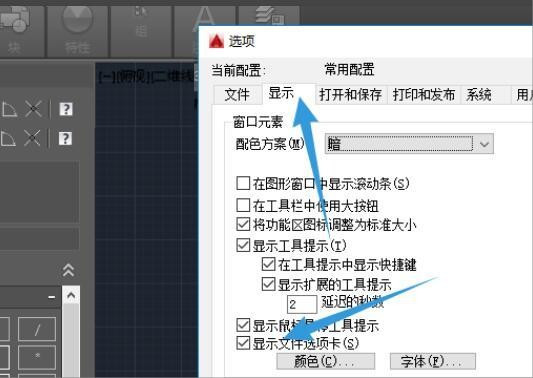Toggle 显示扩展的工具提示 checkbox
This screenshot has width=533, height=378.
tap(269, 284)
